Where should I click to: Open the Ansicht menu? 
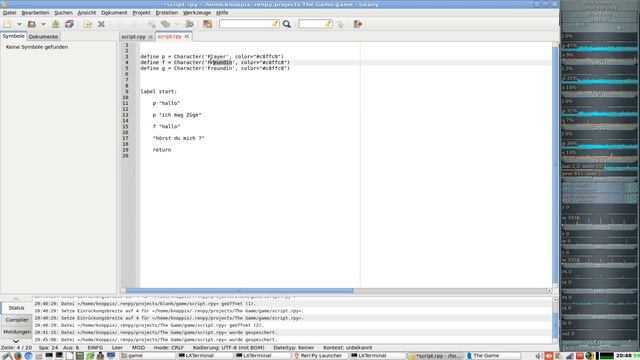(x=87, y=13)
